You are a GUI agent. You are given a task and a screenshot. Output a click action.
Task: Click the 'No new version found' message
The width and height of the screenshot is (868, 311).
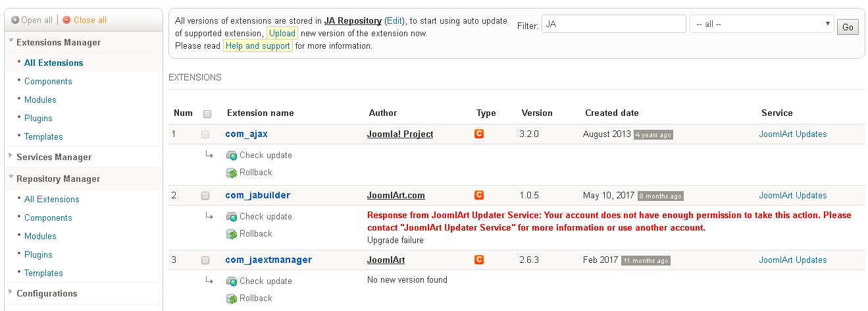click(407, 279)
